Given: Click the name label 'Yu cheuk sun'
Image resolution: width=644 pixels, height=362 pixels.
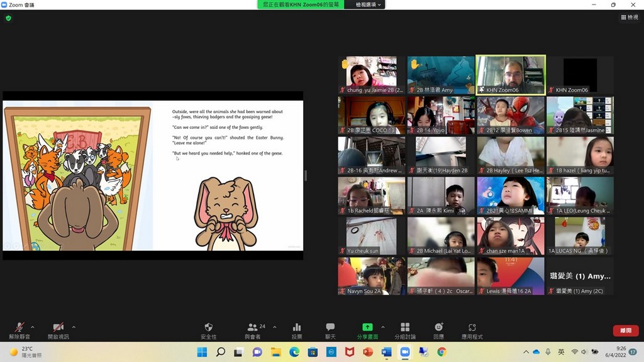Looking at the screenshot, I should tap(363, 251).
